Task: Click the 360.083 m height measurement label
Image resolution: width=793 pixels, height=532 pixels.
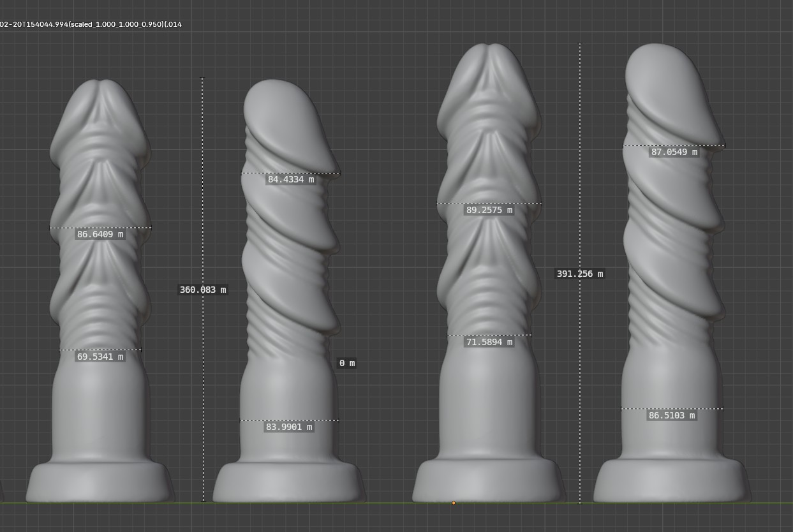Action: [x=203, y=290]
